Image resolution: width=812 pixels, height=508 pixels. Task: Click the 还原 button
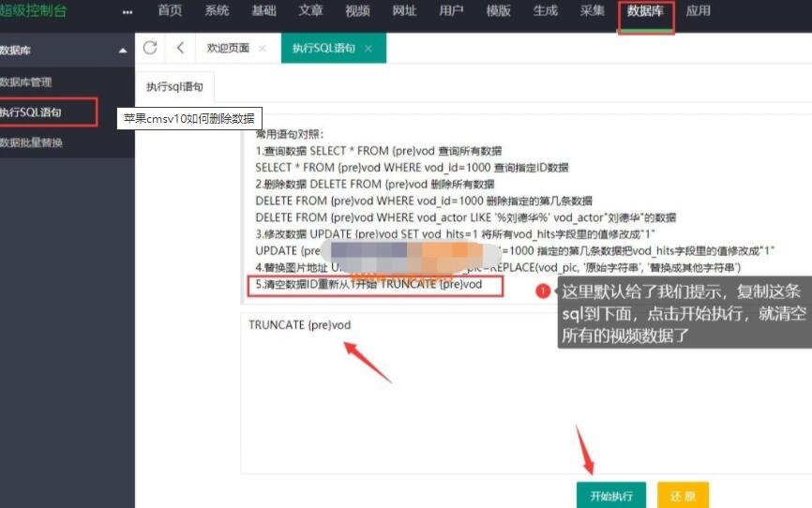(683, 495)
